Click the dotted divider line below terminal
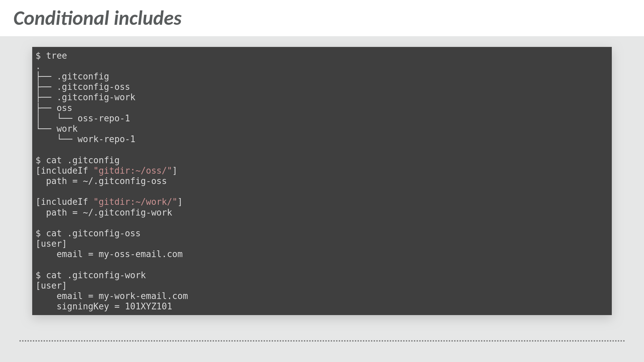The height and width of the screenshot is (362, 644). [322, 341]
